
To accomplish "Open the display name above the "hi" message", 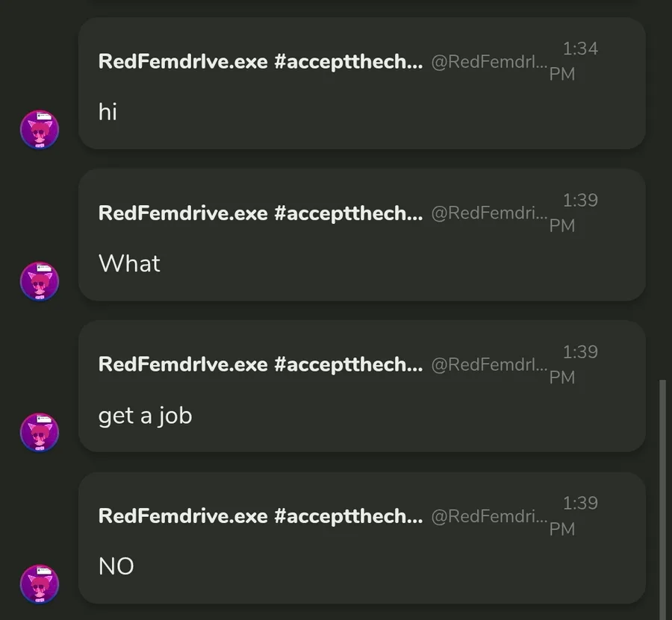I will (261, 62).
